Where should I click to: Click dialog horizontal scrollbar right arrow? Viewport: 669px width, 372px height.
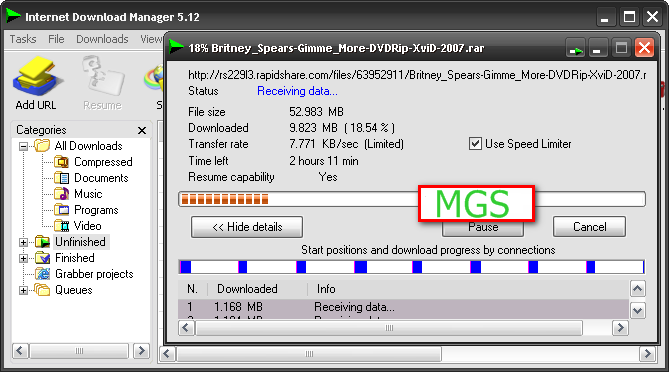pyautogui.click(x=620, y=328)
